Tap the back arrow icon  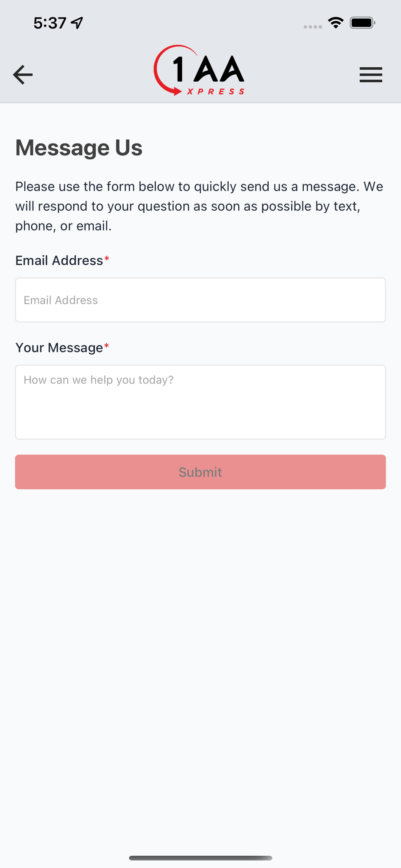[23, 75]
